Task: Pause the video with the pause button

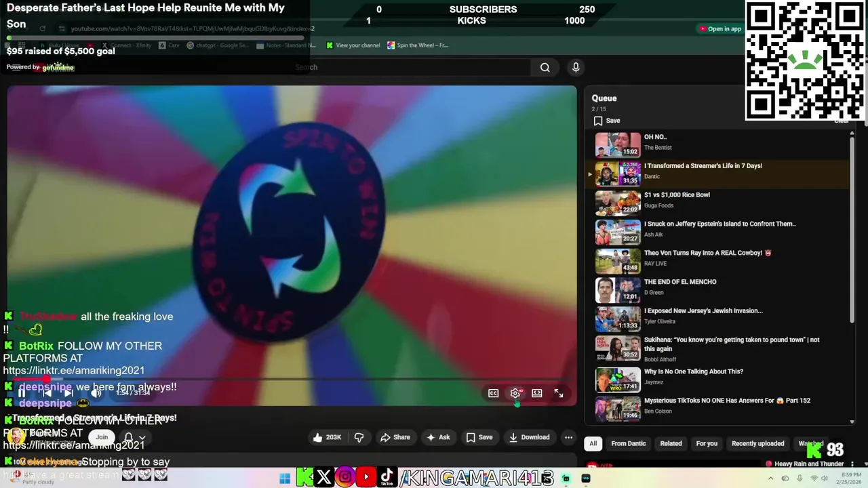Action: (22, 393)
